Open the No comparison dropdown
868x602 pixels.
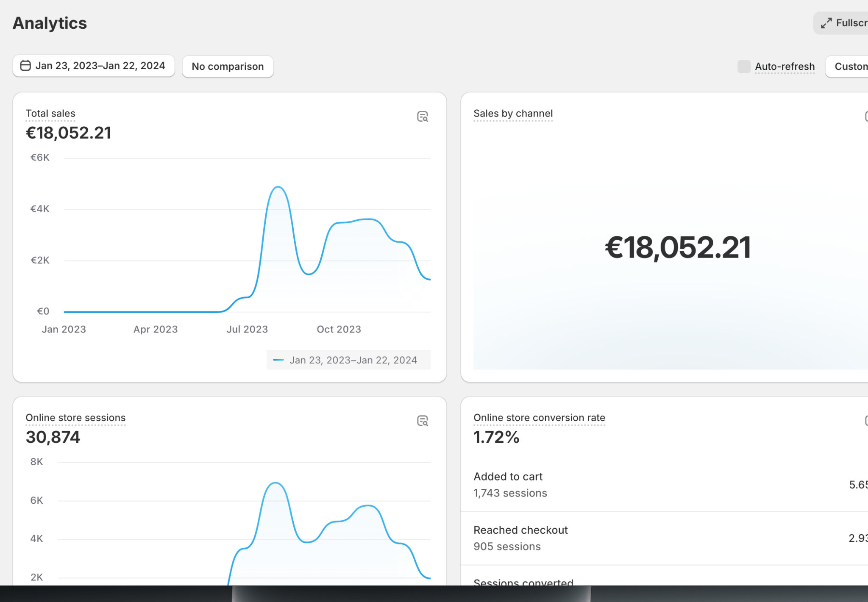(x=228, y=67)
